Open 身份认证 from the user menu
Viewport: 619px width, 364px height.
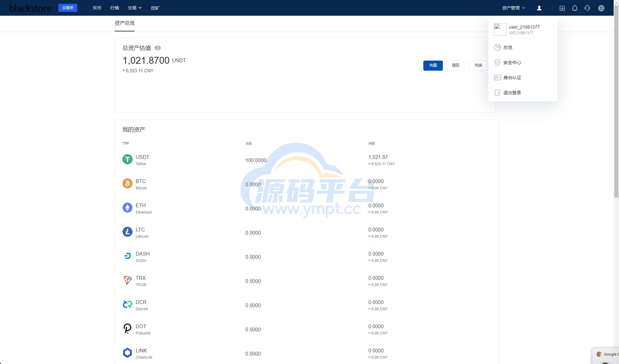click(512, 78)
